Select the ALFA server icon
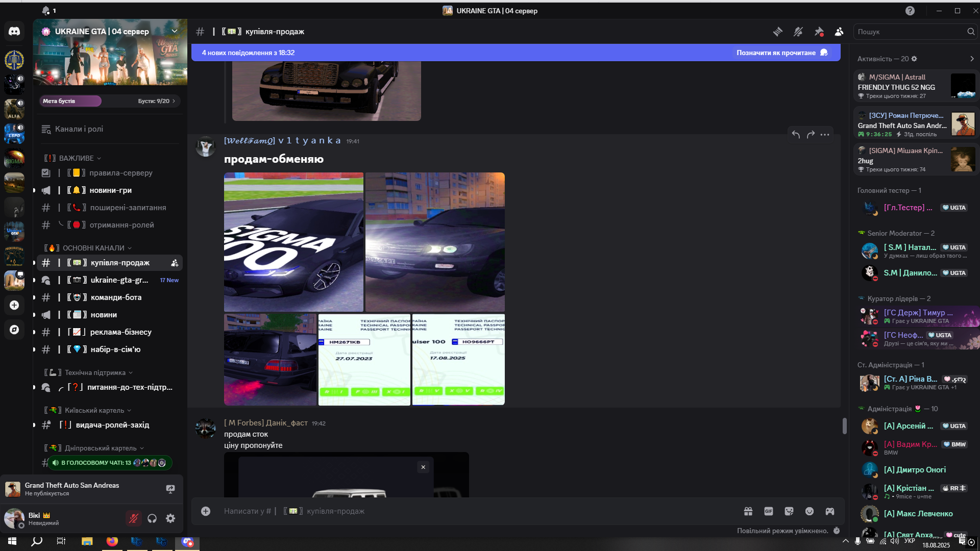This screenshot has height=551, width=980. tap(14, 109)
